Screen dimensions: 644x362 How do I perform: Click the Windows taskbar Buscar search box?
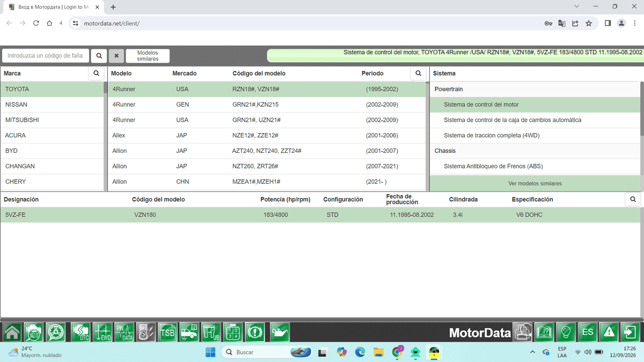[267, 352]
